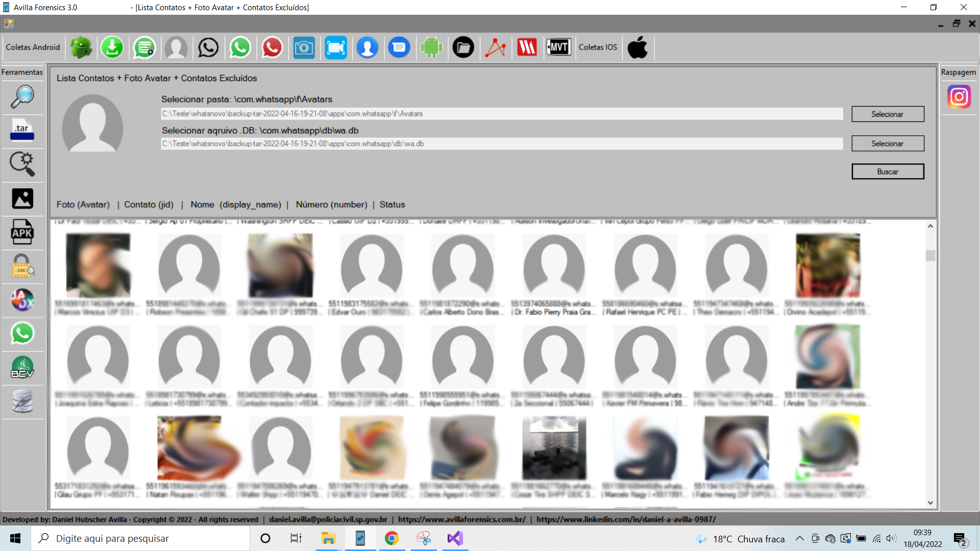Click the Windows Start button
The width and height of the screenshot is (980, 551).
(15, 538)
